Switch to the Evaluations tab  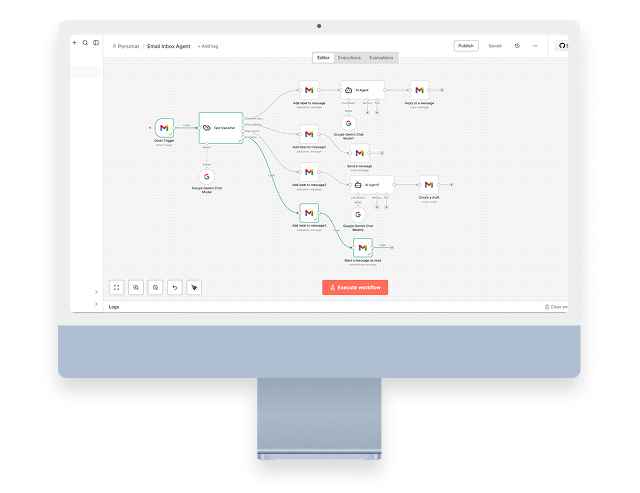click(x=381, y=58)
